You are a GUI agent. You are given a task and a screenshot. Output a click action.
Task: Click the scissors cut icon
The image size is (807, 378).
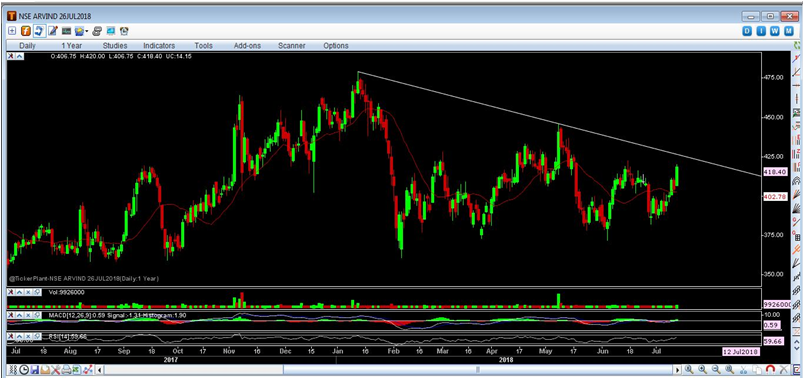[x=743, y=370]
